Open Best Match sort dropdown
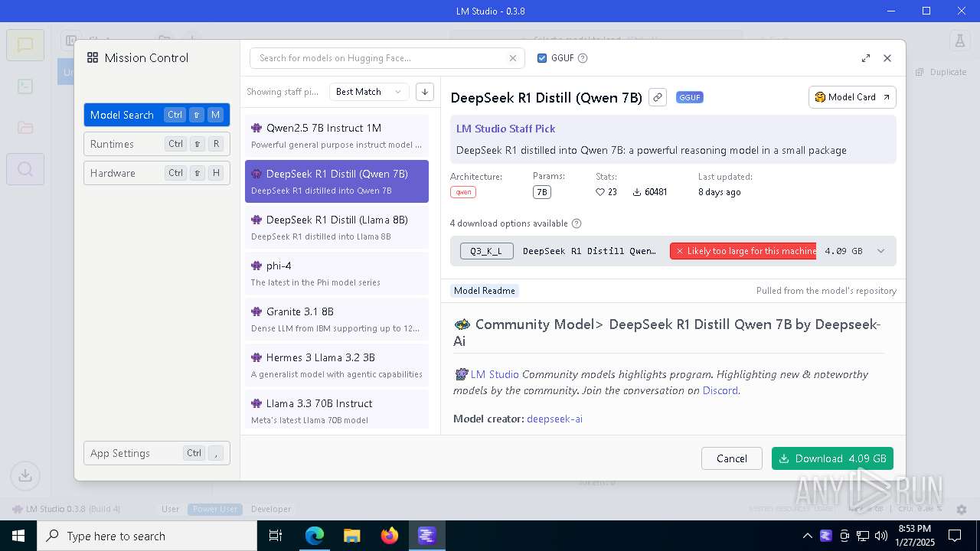This screenshot has width=980, height=551. [x=368, y=92]
